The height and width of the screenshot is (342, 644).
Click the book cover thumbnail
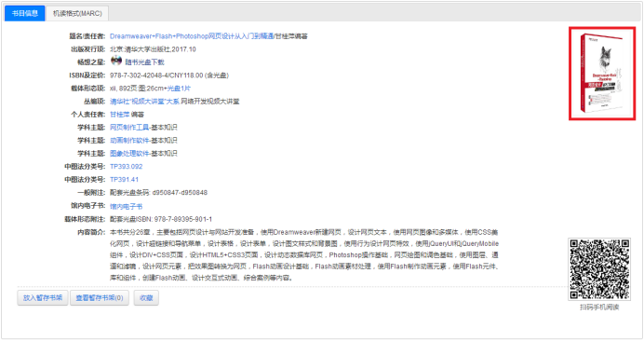point(602,74)
